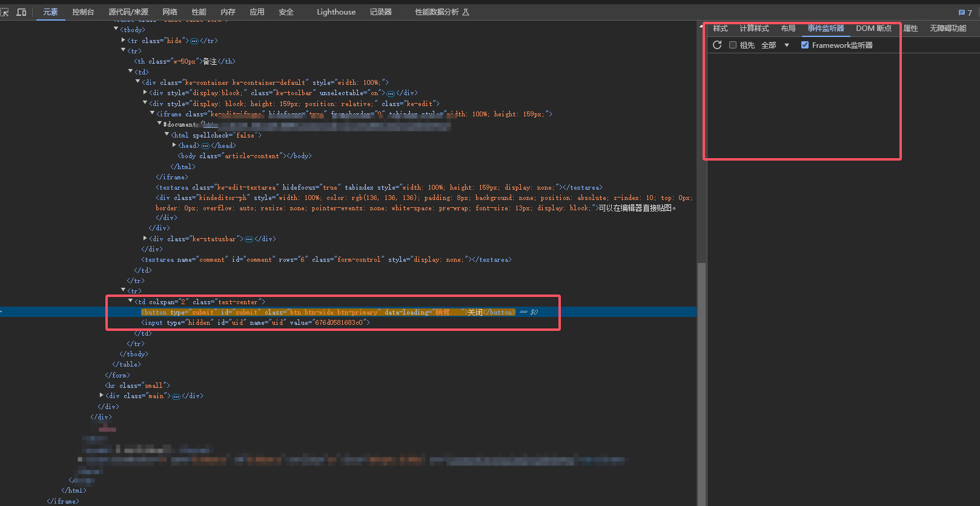This screenshot has height=506, width=980.
Task: Click ellipsis badge in tr class="hide" row
Action: [x=194, y=41]
